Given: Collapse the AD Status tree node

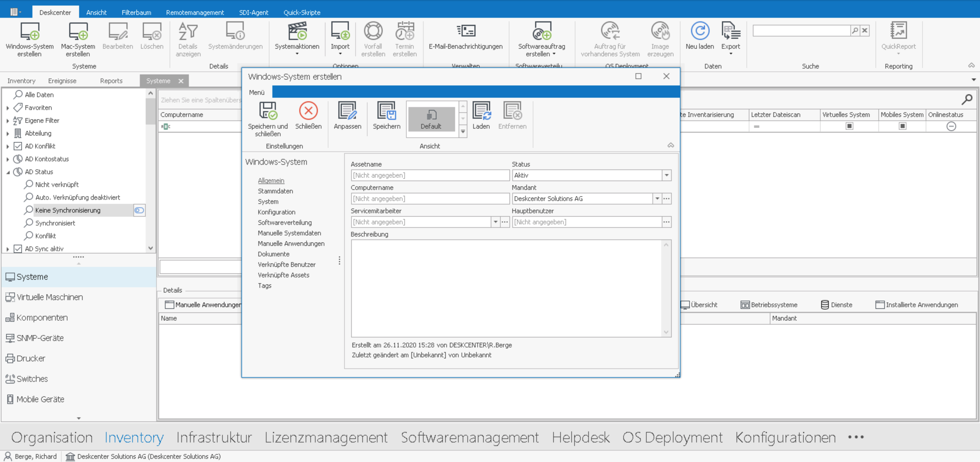Looking at the screenshot, I should [x=8, y=172].
